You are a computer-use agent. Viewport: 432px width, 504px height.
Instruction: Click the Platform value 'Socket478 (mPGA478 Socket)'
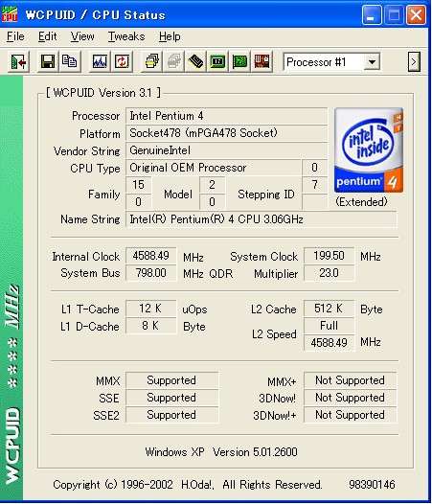227,133
